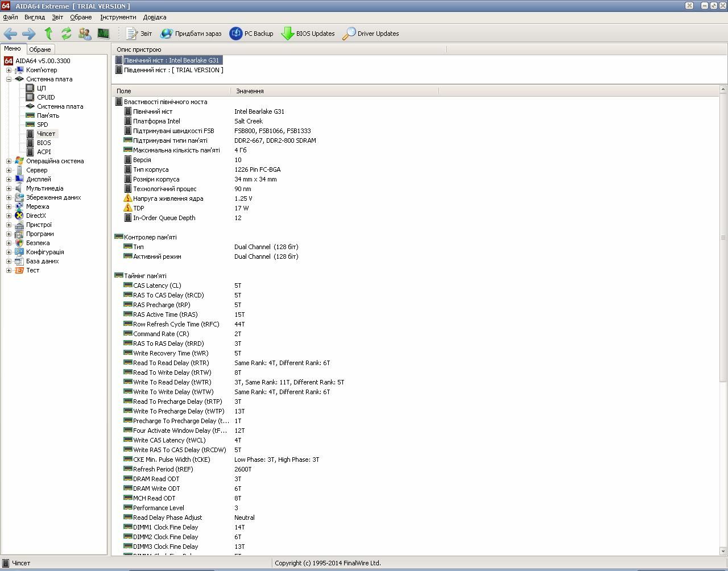
Task: Expand the Дисплей tree node
Action: tap(9, 179)
